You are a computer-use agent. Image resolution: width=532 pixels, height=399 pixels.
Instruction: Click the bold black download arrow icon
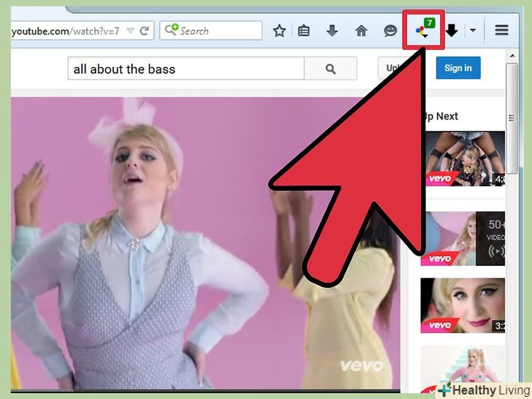click(452, 31)
